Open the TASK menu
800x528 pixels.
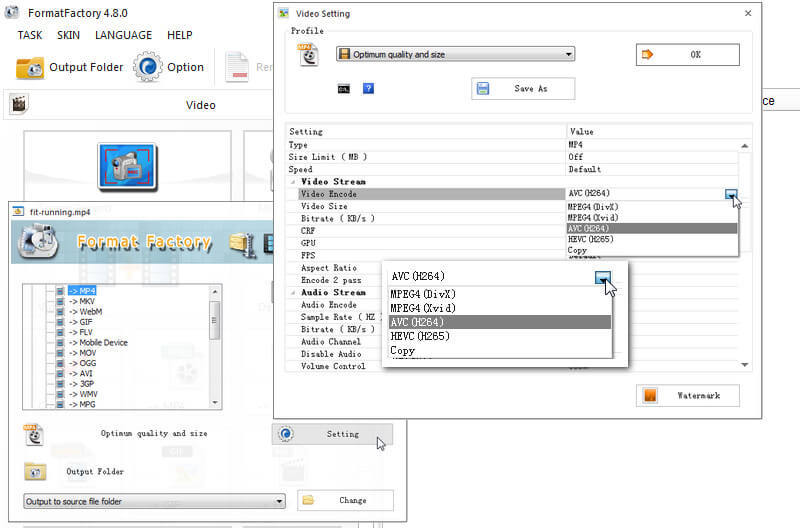[x=30, y=35]
